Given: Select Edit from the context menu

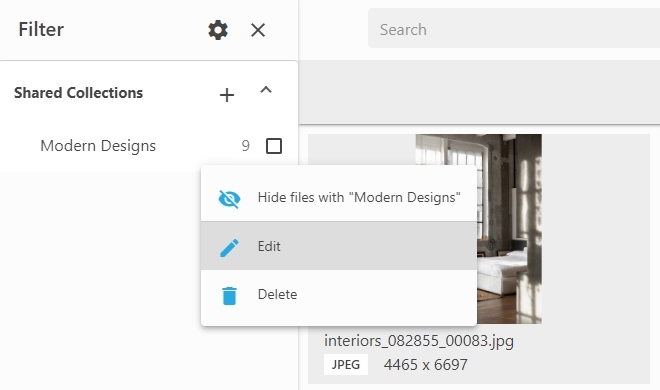Looking at the screenshot, I should tap(339, 246).
